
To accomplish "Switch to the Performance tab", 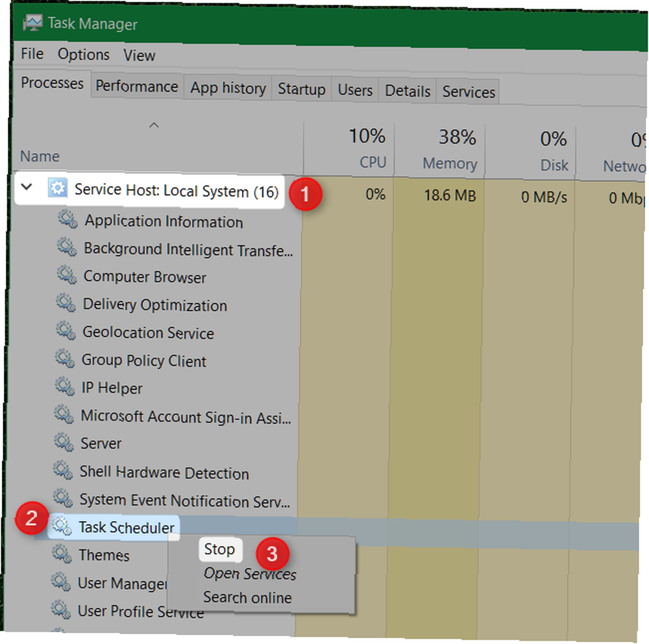I will click(x=136, y=86).
